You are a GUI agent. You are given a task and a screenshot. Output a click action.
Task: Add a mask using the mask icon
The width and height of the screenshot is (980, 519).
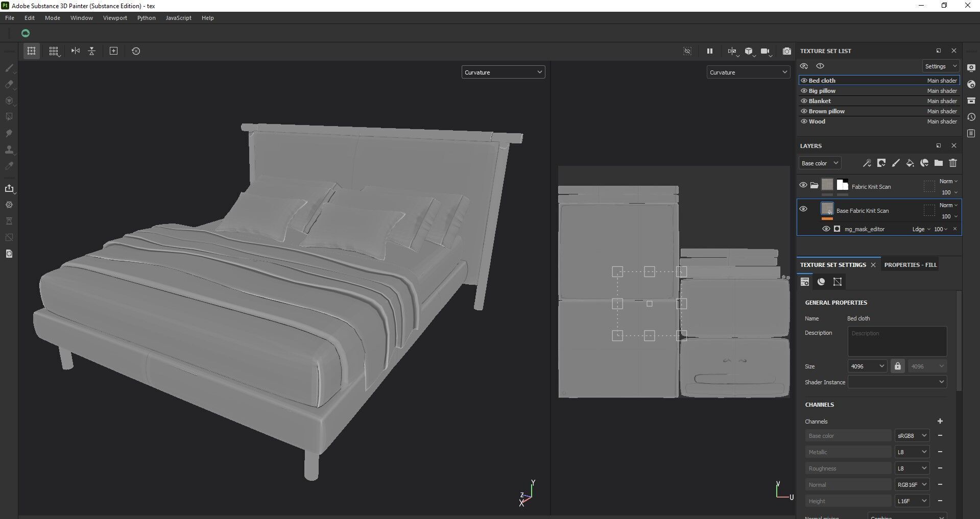[881, 163]
